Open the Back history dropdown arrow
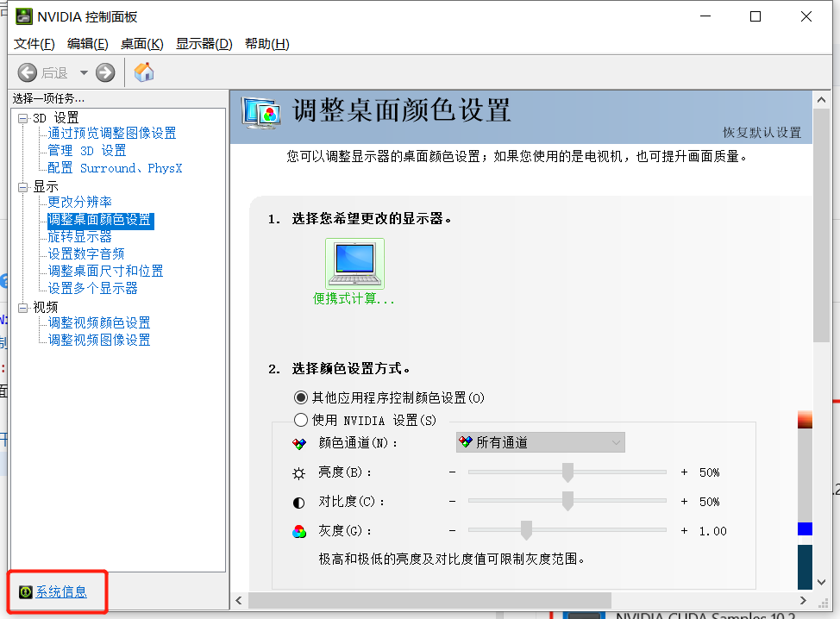The width and height of the screenshot is (840, 619). 84,72
